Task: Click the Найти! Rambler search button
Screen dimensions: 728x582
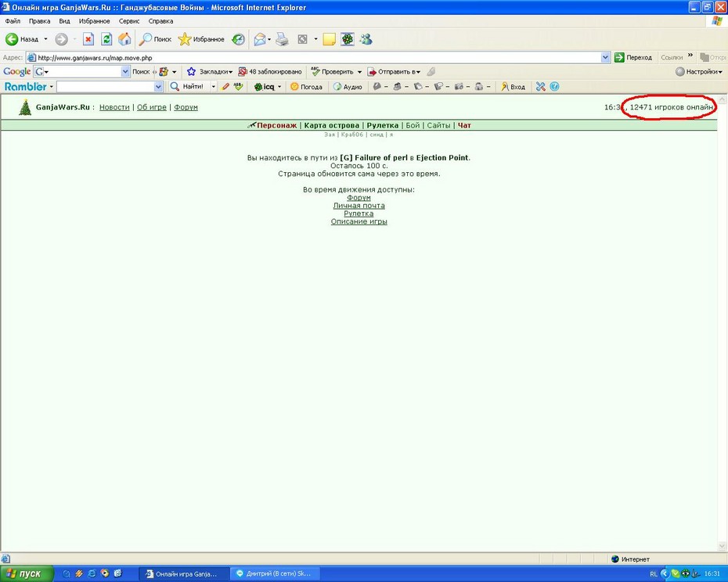Action: click(x=186, y=86)
